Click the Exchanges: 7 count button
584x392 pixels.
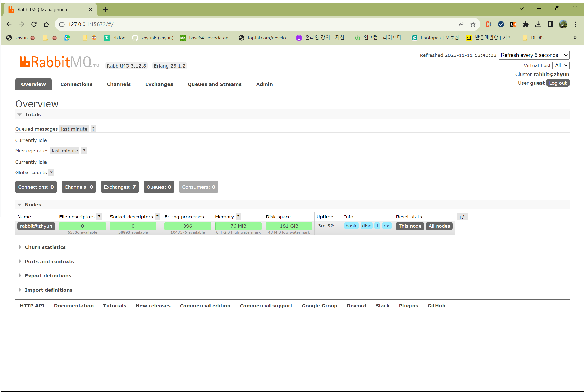coord(120,187)
